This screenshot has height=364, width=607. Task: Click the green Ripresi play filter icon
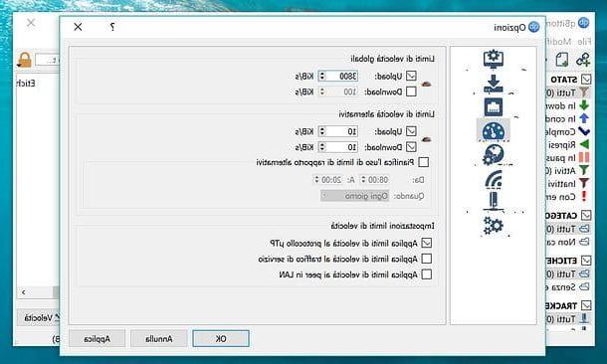584,144
